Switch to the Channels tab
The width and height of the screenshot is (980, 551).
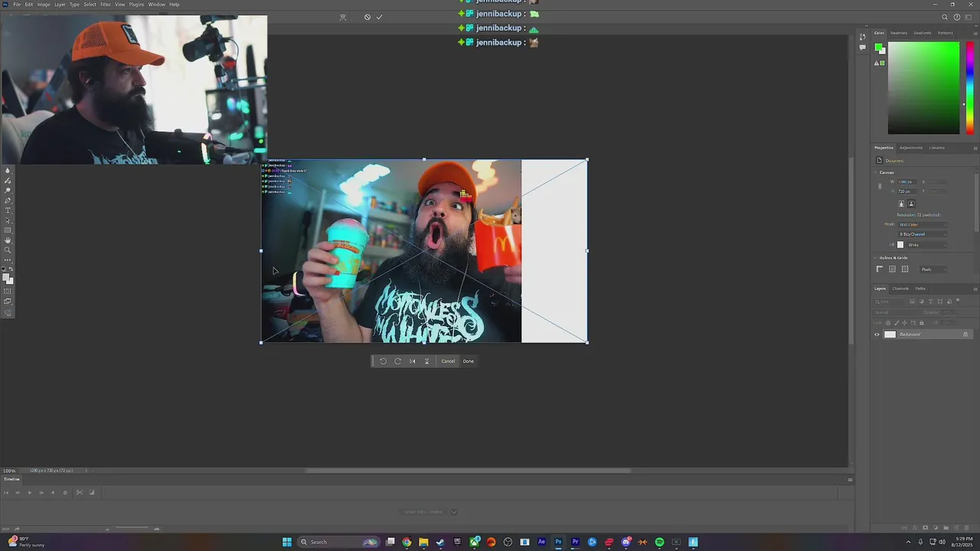tap(900, 289)
